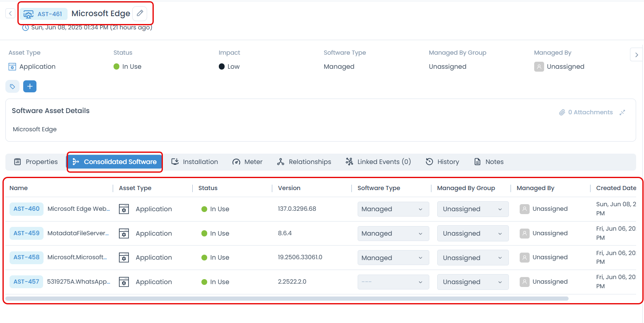Open the tag icon below asset status
The width and height of the screenshot is (644, 323).
pyautogui.click(x=12, y=86)
